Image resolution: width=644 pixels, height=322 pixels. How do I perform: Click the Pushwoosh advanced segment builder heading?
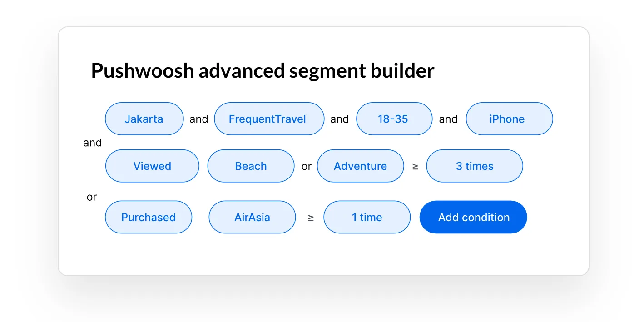263,70
